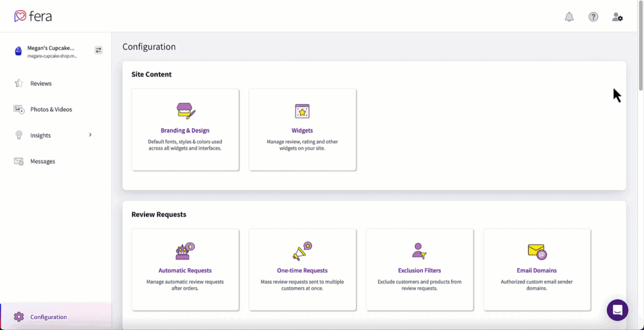The height and width of the screenshot is (330, 644).
Task: Select Configuration in the sidebar
Action: [48, 317]
